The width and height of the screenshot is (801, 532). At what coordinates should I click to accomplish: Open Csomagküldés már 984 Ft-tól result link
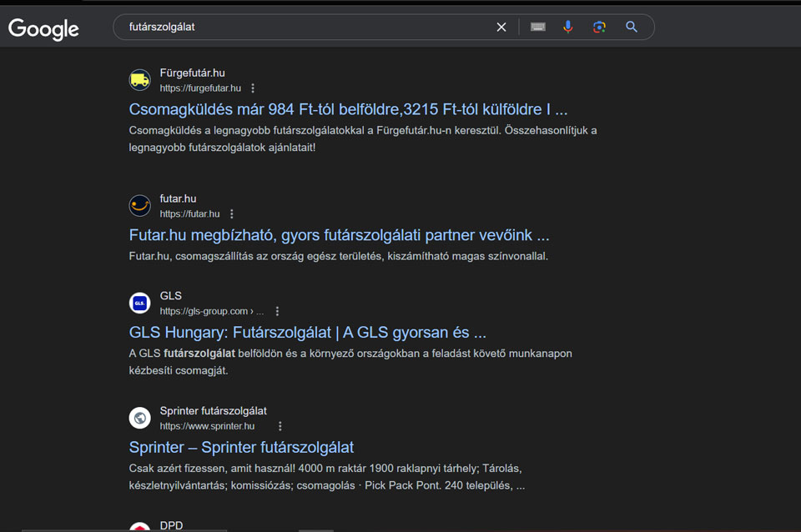(348, 109)
